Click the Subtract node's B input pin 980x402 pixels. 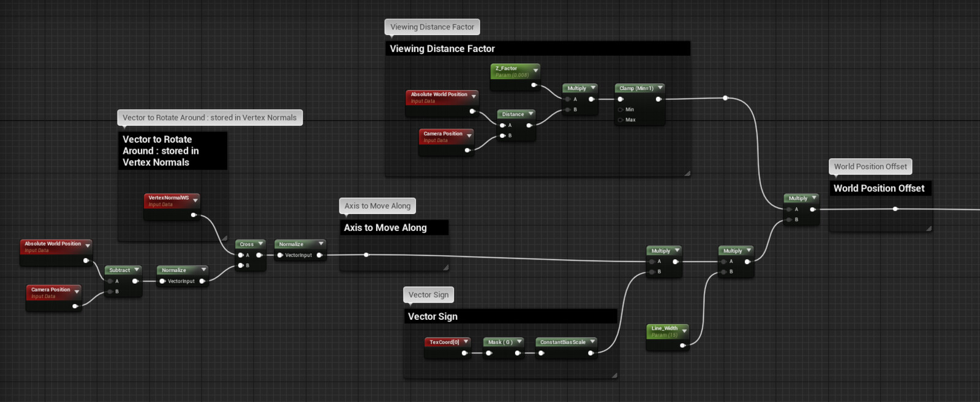(x=110, y=292)
